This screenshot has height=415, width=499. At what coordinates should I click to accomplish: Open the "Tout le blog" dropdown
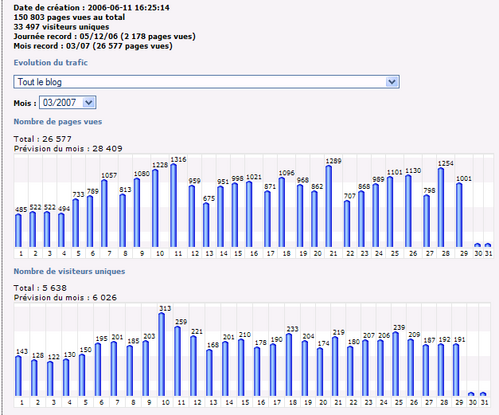[206, 82]
